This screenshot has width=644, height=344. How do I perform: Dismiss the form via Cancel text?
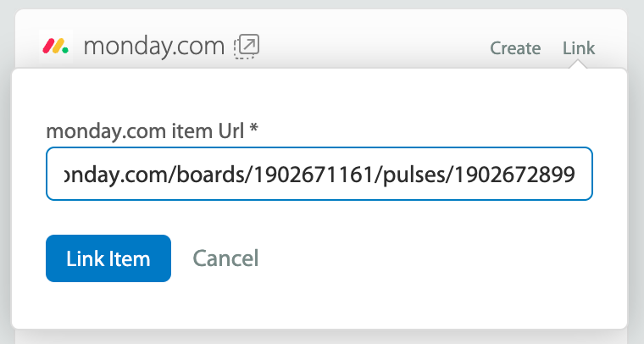point(225,258)
